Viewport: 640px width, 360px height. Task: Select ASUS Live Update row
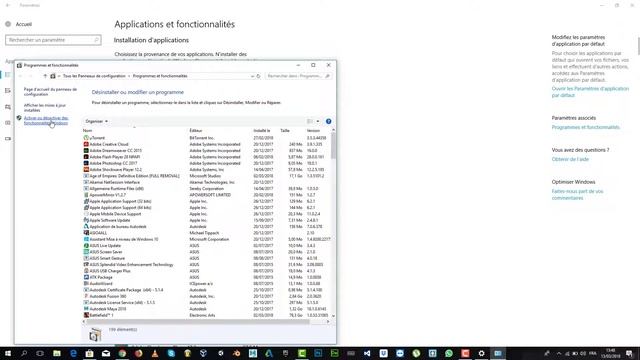[x=206, y=245]
